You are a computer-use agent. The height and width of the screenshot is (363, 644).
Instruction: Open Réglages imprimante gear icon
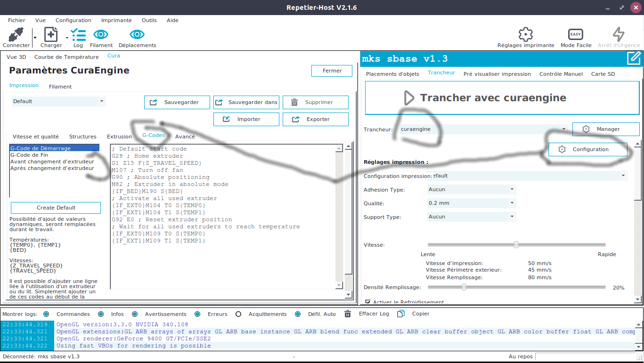pos(526,34)
